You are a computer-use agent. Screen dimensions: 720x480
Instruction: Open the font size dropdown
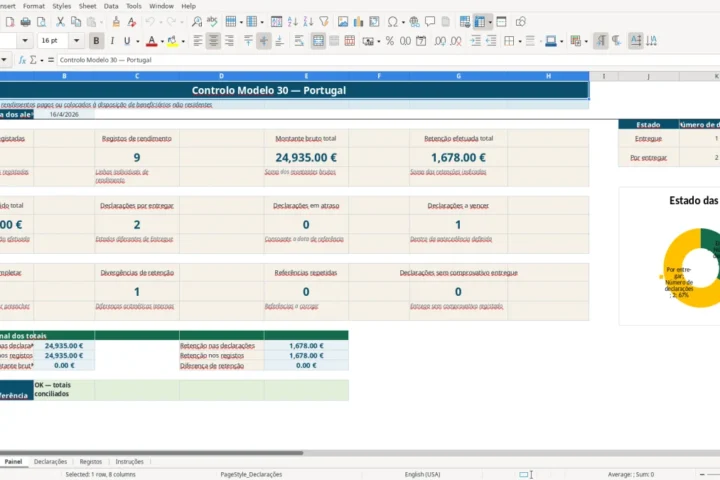77,41
